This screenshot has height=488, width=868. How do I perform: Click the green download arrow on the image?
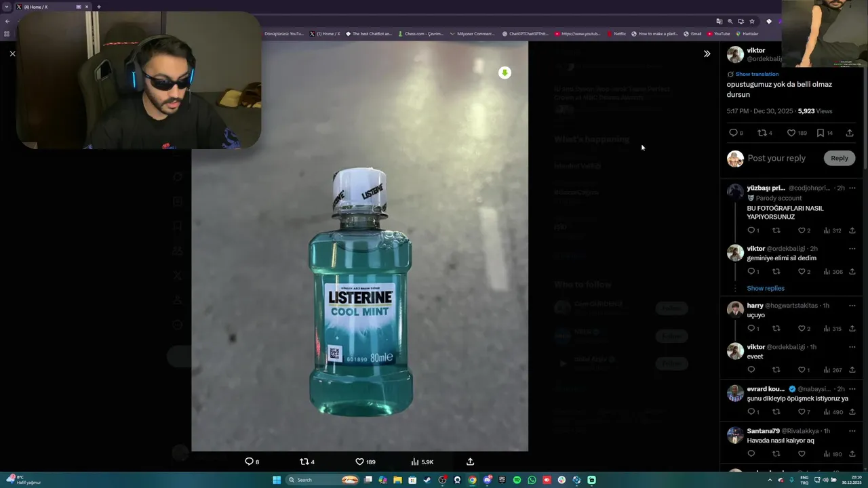(505, 73)
